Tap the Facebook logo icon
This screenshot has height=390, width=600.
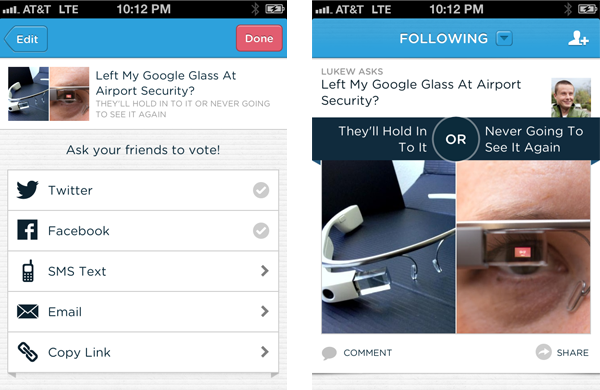tap(28, 230)
